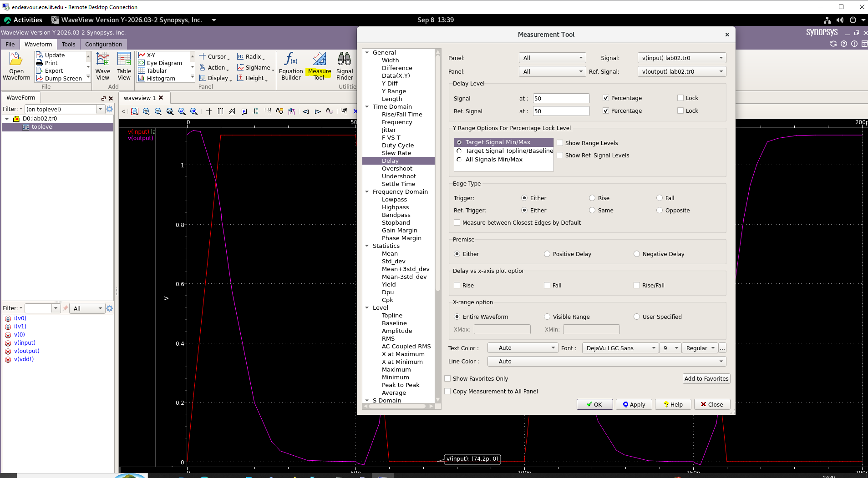The image size is (868, 478).
Task: Click zoom in magnifier icon
Action: [147, 111]
